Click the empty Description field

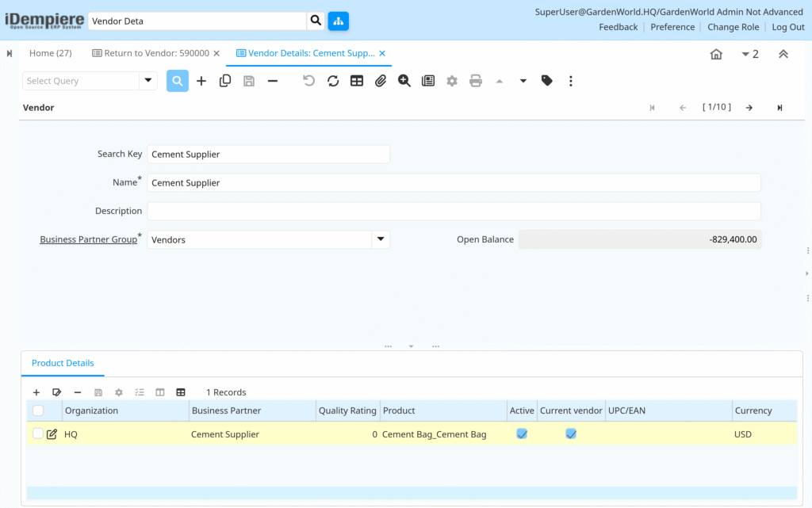[454, 211]
